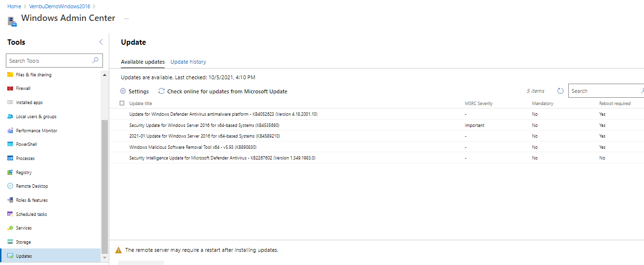Viewport: 644px width, 265px height.
Task: Select Windows Malicious Software Removal Tool row
Action: [376, 147]
